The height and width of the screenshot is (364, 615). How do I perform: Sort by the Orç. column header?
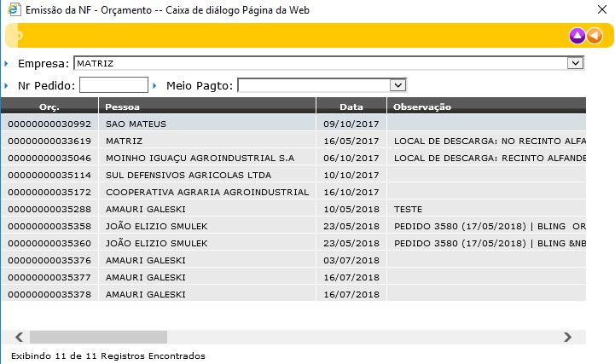pyautogui.click(x=49, y=107)
